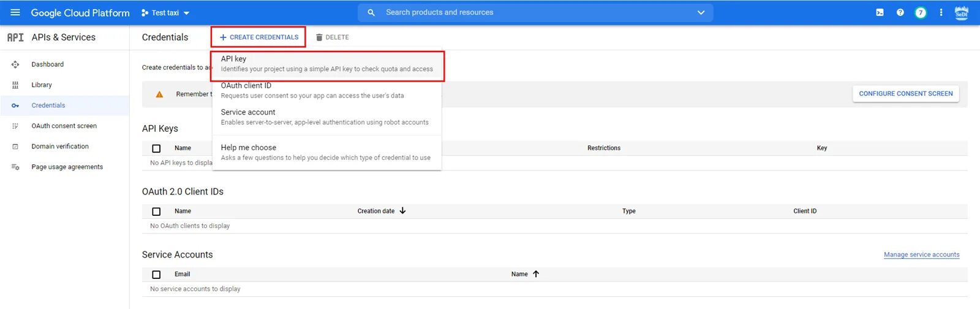Choose API key from dropdown menu
Screen dimensions: 980x309
click(327, 64)
